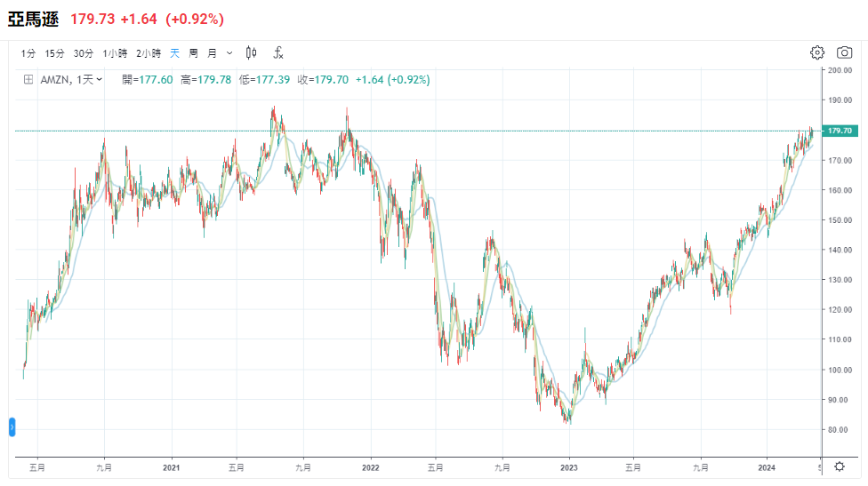Switch to the 1小時 interval
The image size is (868, 486).
115,53
